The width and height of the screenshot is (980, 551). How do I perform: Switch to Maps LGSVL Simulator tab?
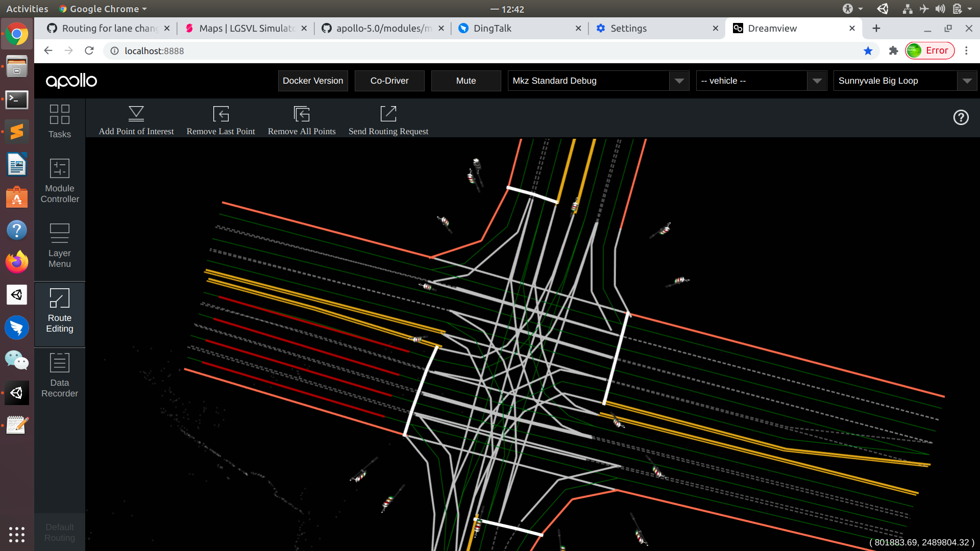coord(247,29)
